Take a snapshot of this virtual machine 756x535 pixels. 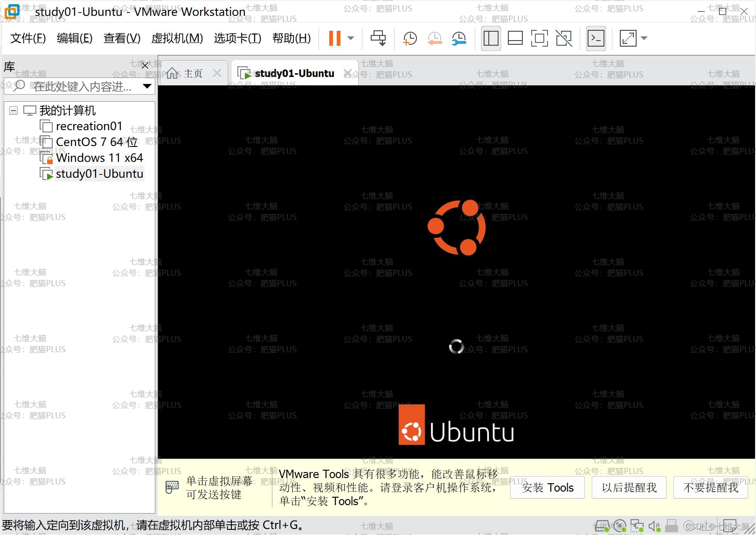pos(410,38)
